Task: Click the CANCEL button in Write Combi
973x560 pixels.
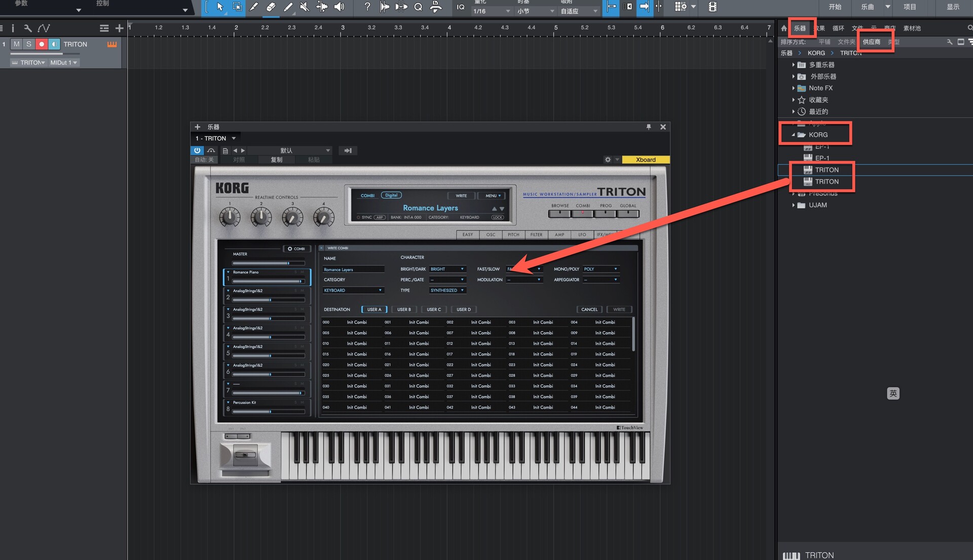Action: 589,309
